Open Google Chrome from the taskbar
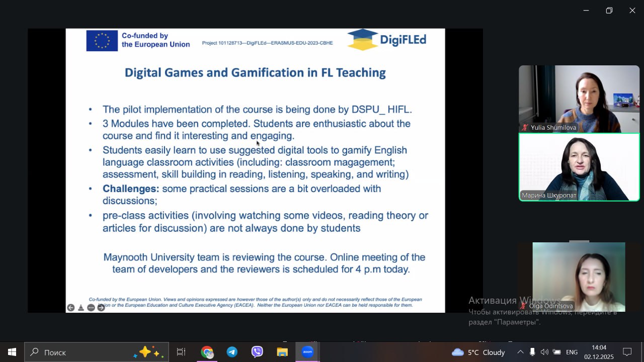644x362 pixels. tap(207, 352)
